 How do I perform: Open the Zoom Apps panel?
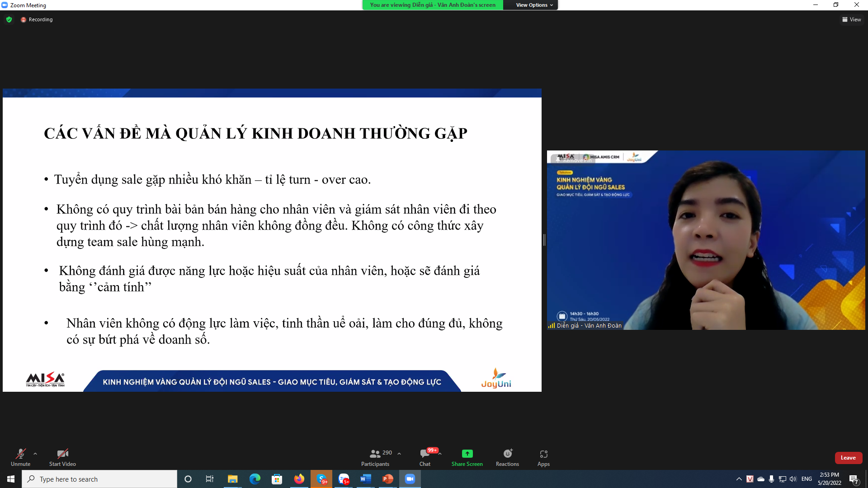pyautogui.click(x=543, y=454)
